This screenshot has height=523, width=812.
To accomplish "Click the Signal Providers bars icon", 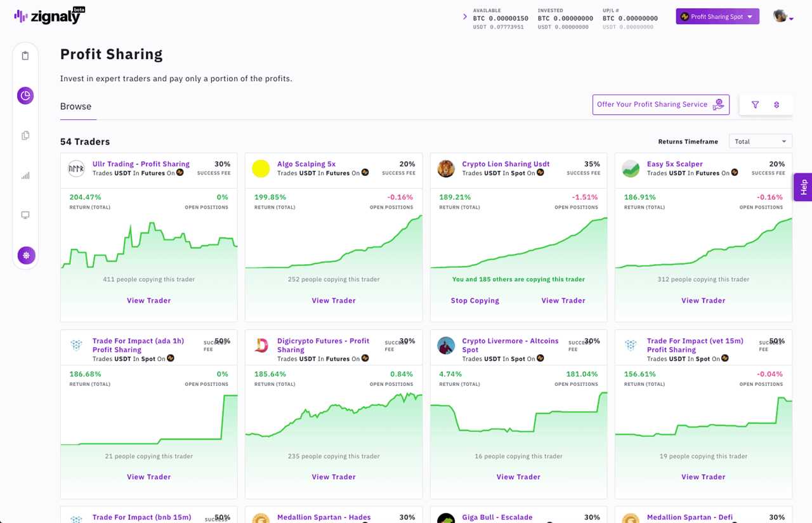I will click(x=25, y=175).
